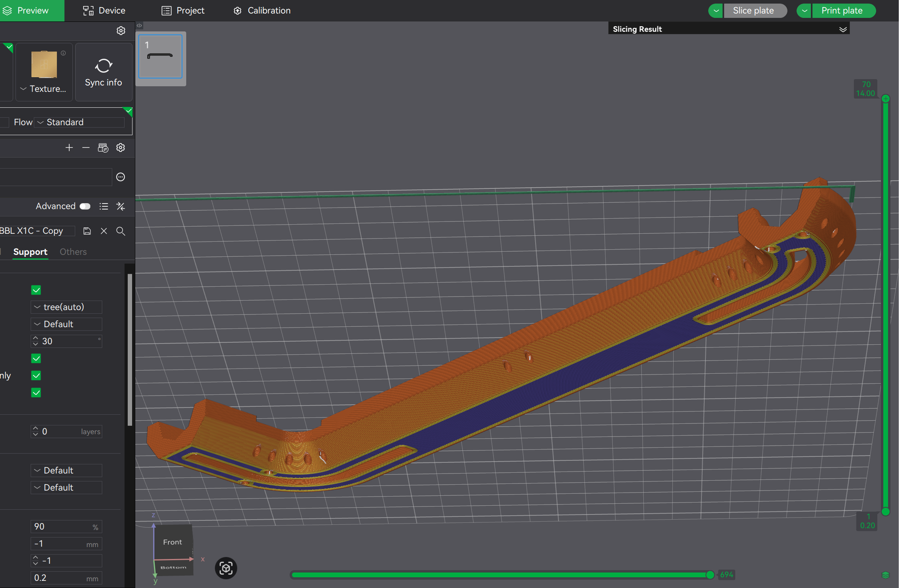This screenshot has height=588, width=900.
Task: Open the tree(auto) support type dropdown
Action: (66, 307)
